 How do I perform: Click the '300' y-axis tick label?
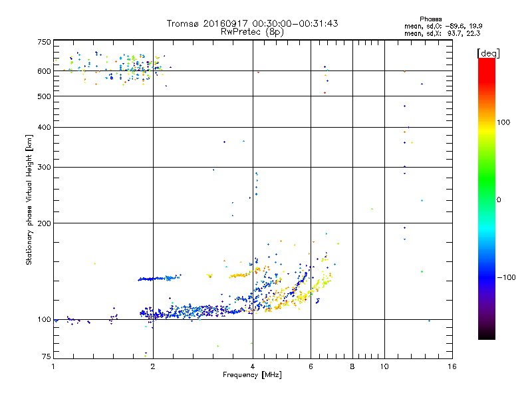pyautogui.click(x=44, y=168)
